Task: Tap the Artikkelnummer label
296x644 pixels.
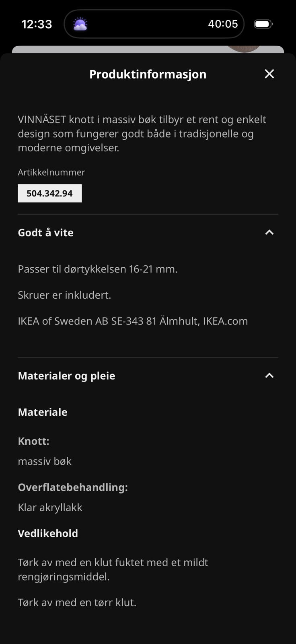Action: pos(51,172)
